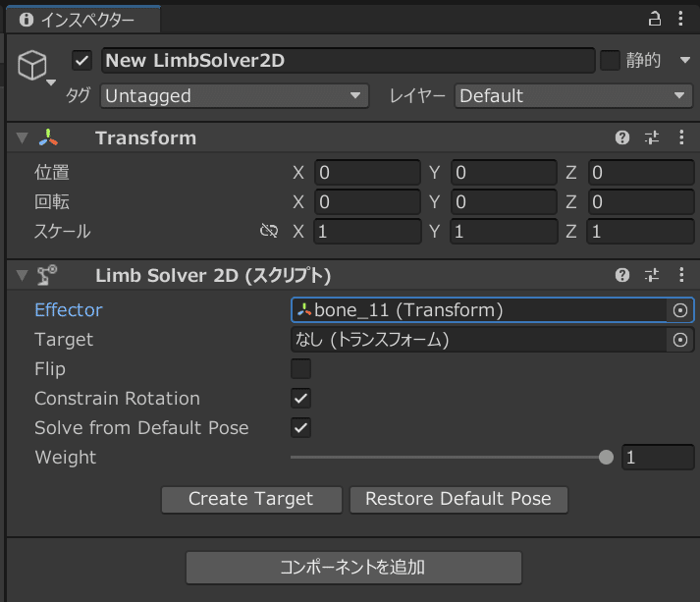Open the Default layer dropdown
The width and height of the screenshot is (700, 602).
click(573, 96)
